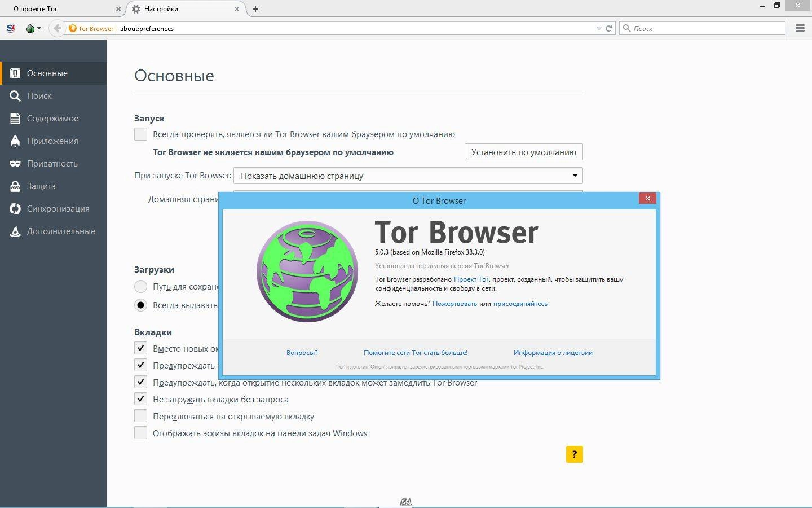Open the Содержимое preferences section
812x508 pixels.
pos(54,119)
